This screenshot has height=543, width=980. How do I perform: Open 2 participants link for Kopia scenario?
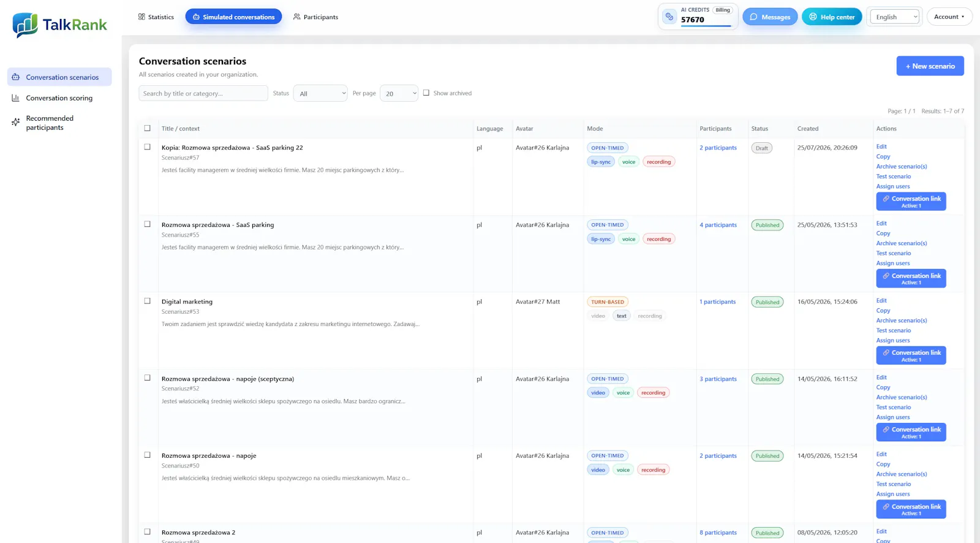pos(718,148)
